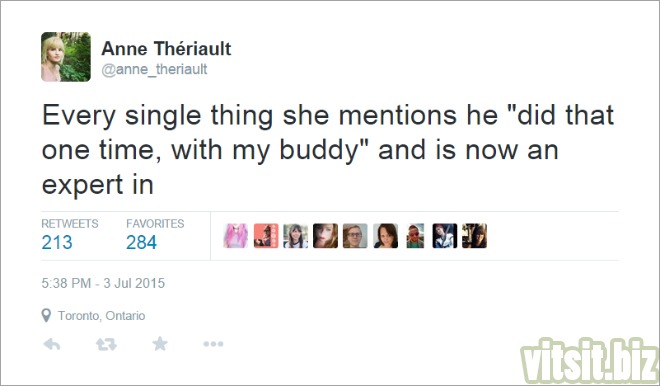Click the last avatar in the favoriters row

click(474, 236)
